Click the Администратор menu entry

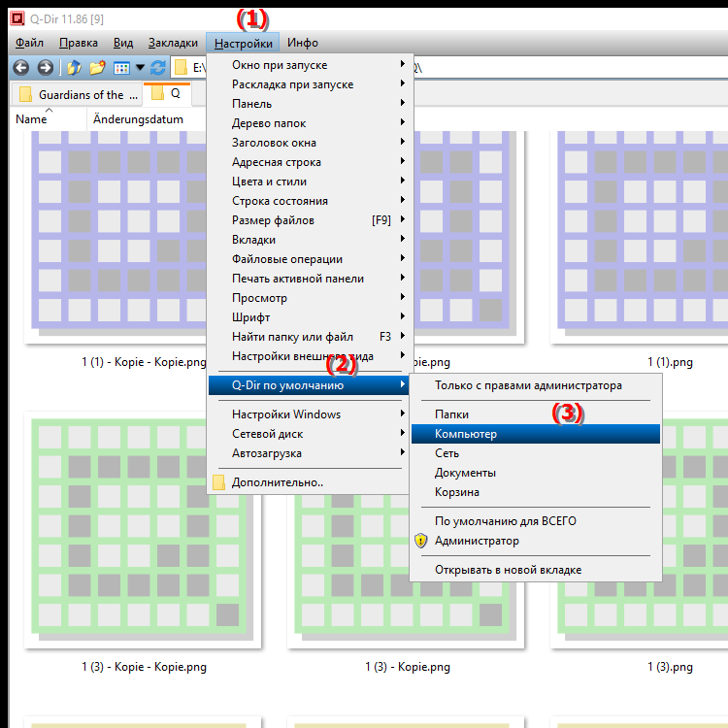535,541
